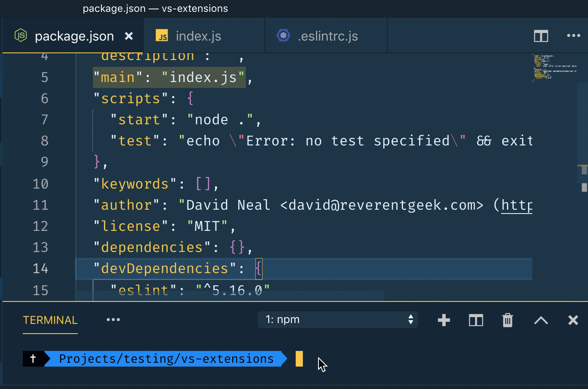Split the terminal pane

(x=476, y=320)
